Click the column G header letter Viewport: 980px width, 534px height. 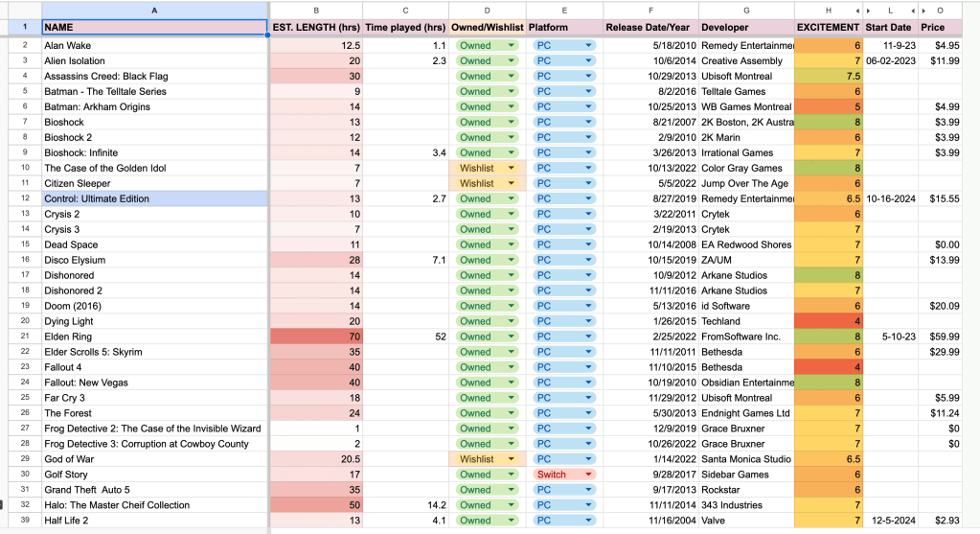point(746,10)
